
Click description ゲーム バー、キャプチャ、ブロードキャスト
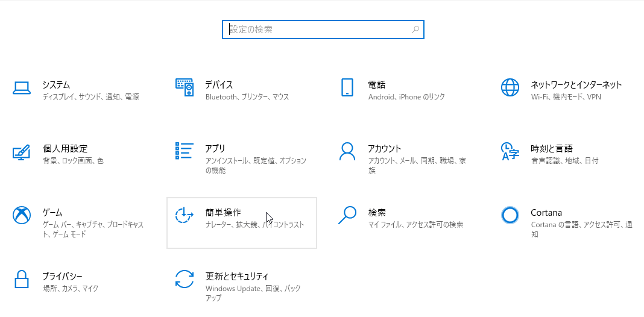click(93, 230)
